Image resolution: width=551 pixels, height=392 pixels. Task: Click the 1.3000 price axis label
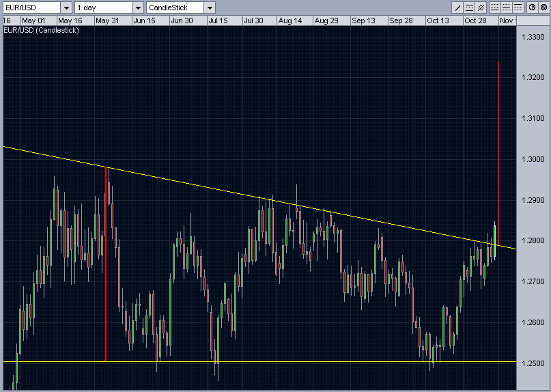533,159
